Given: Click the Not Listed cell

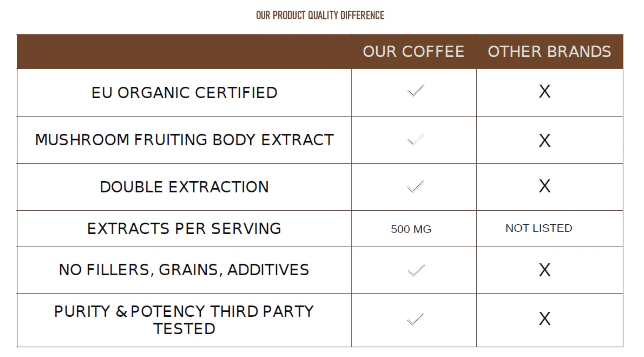Looking at the screenshot, I should (539, 228).
